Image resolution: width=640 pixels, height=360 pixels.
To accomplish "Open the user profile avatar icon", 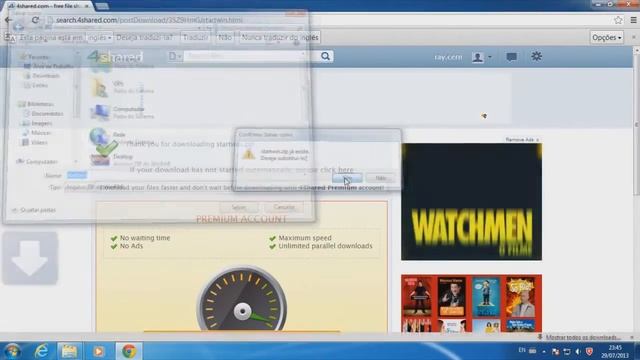I will [x=478, y=57].
